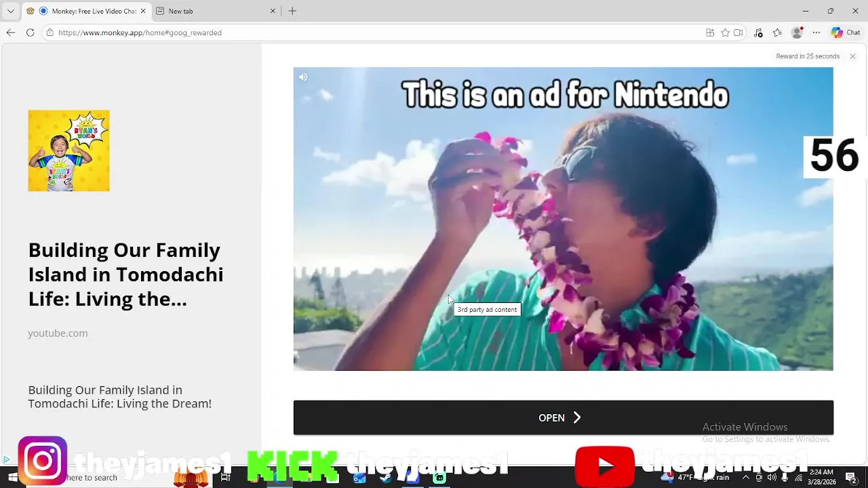View site information icon

point(50,33)
